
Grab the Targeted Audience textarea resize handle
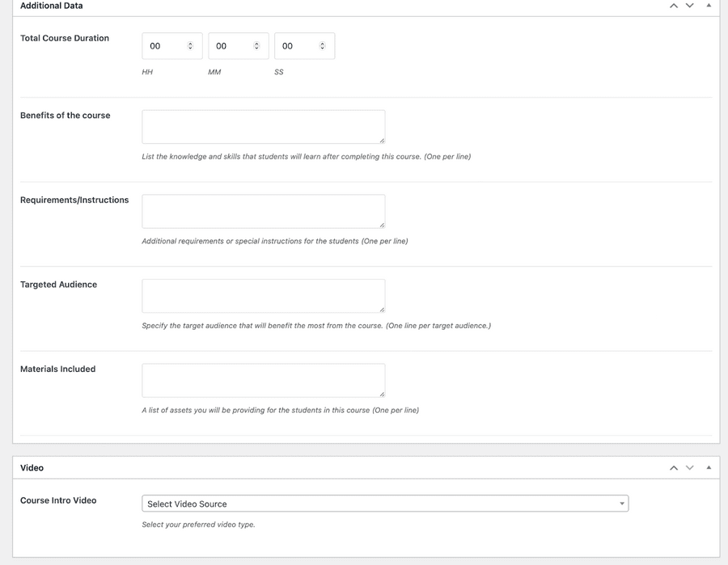tap(382, 310)
